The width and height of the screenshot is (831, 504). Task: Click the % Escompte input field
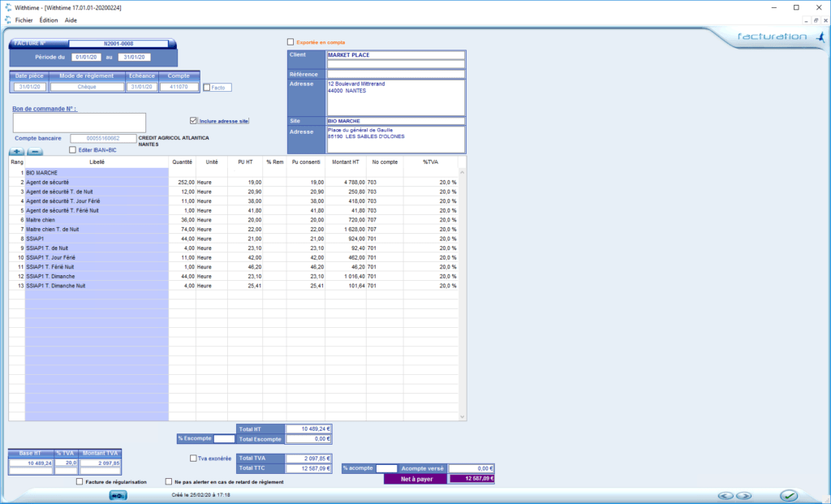(223, 438)
